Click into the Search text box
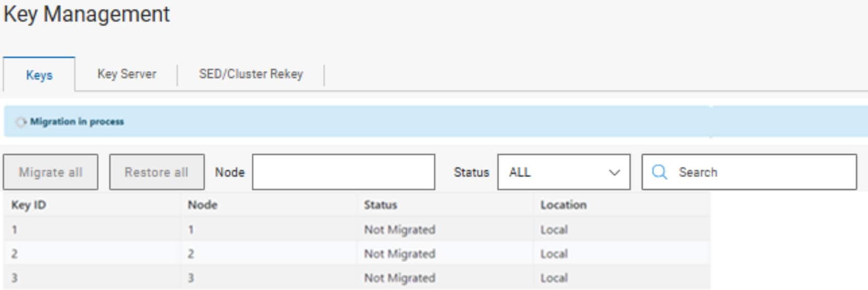 (x=749, y=172)
